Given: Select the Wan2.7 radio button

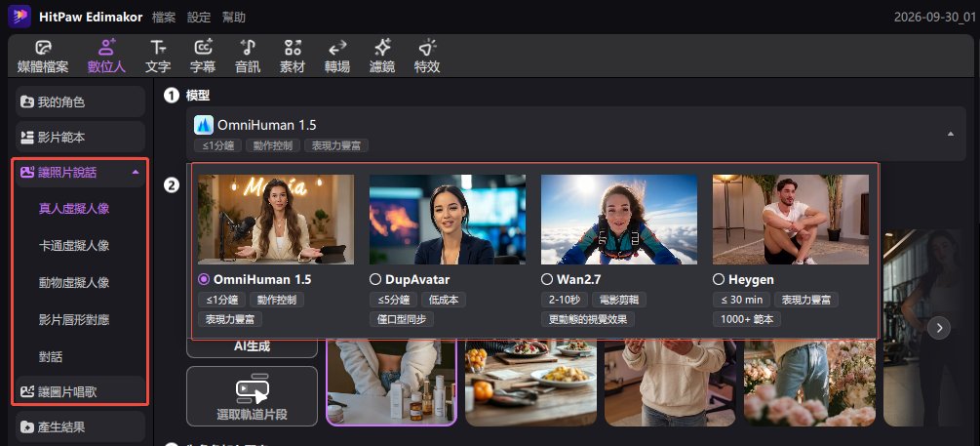Looking at the screenshot, I should click(547, 279).
